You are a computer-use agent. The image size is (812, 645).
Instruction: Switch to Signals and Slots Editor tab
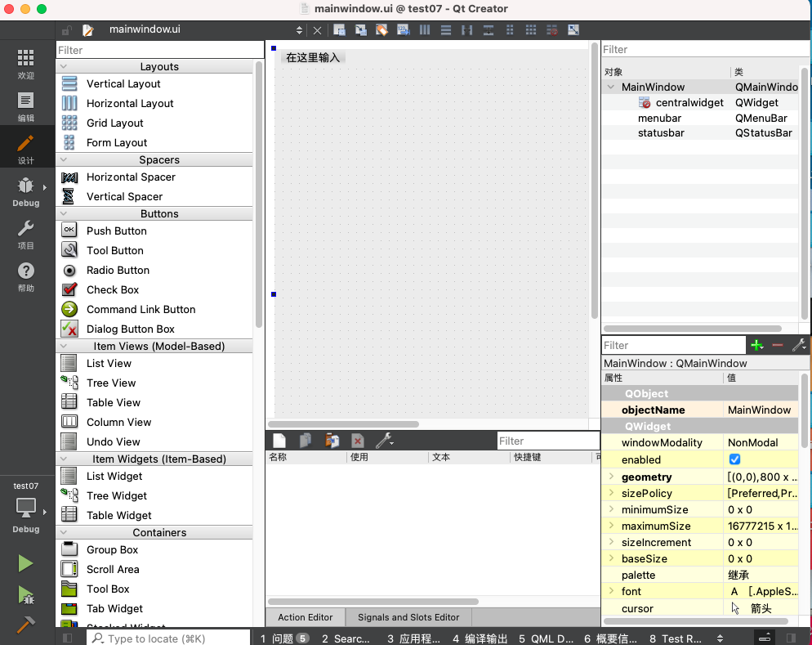tap(408, 617)
